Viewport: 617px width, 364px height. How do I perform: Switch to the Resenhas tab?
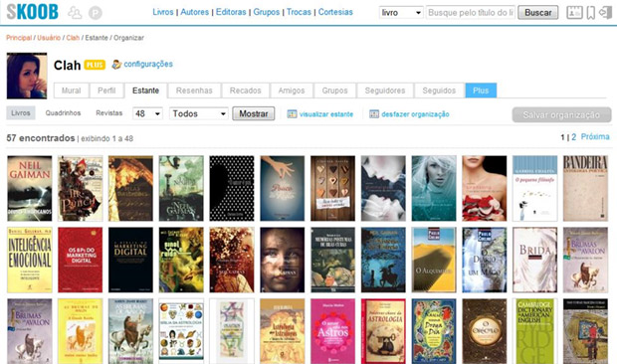(x=194, y=91)
